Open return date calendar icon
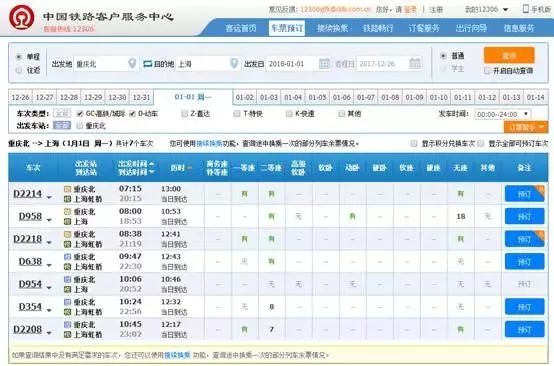 (415, 64)
